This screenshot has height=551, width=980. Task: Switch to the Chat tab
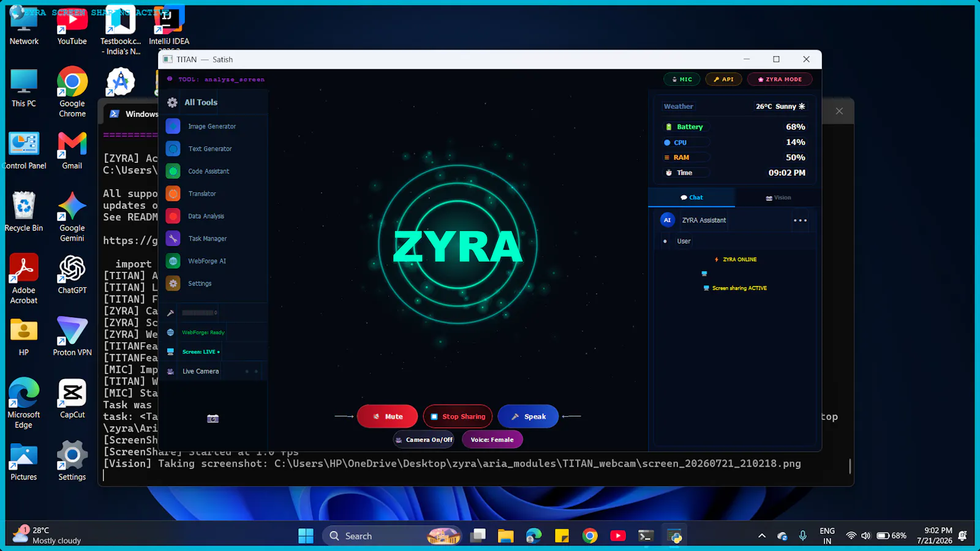point(692,197)
